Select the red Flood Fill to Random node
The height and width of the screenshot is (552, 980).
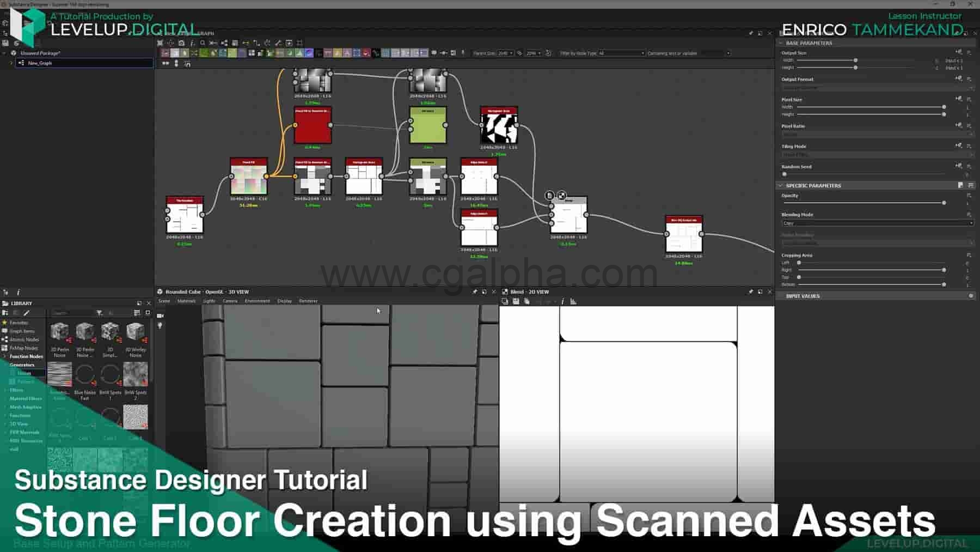313,125
